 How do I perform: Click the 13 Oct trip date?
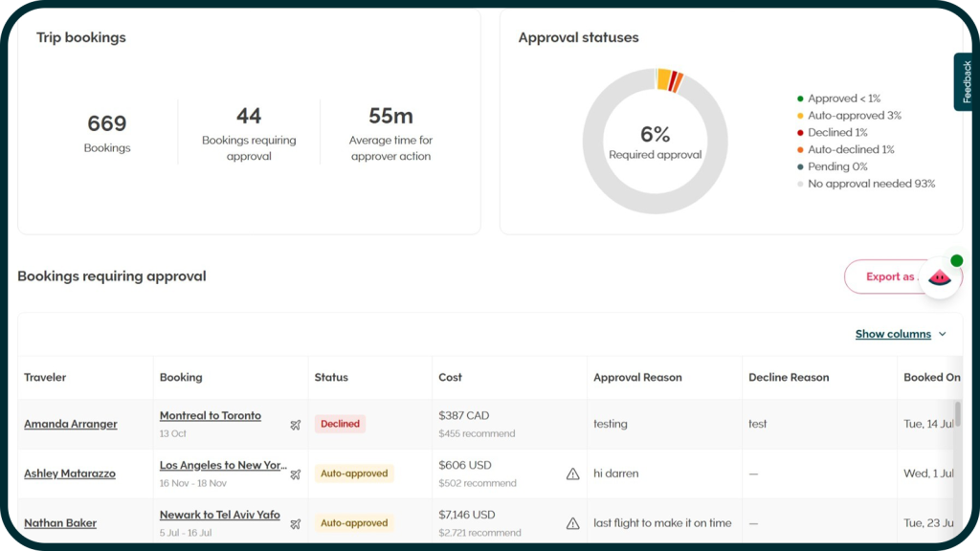pyautogui.click(x=173, y=433)
